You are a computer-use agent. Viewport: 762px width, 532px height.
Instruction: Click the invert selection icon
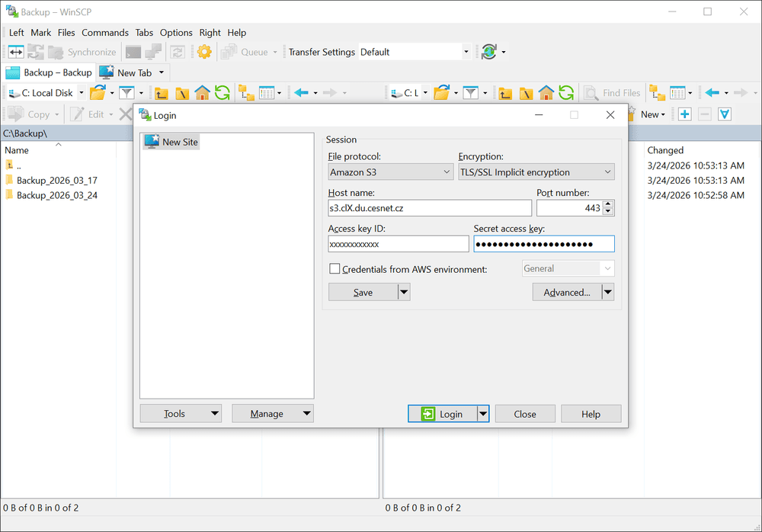pyautogui.click(x=725, y=114)
